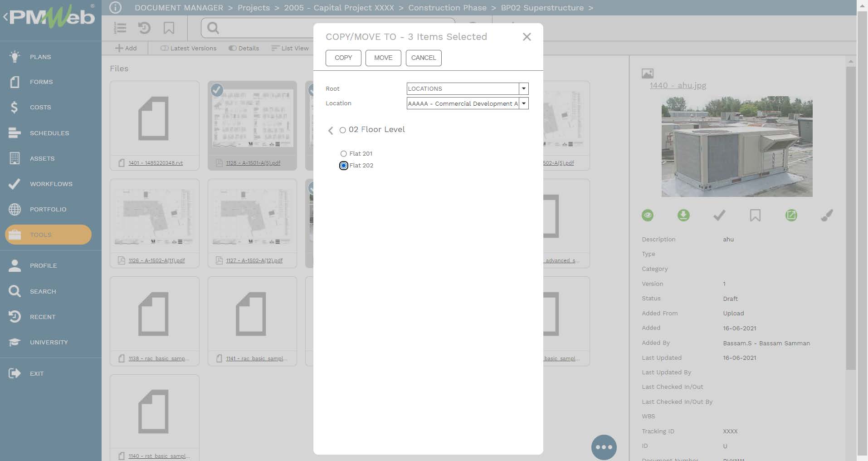Click the green eye preview icon
Viewport: 868px width, 461px height.
(x=648, y=216)
